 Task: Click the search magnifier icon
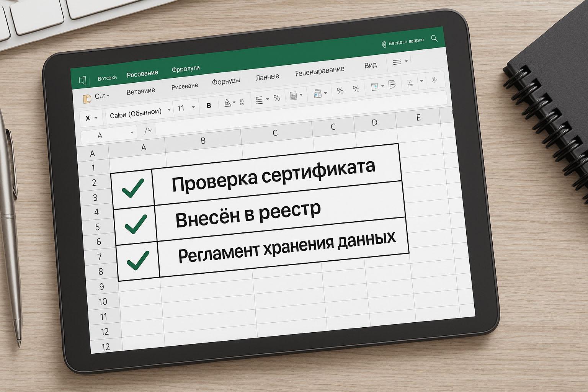(x=434, y=38)
